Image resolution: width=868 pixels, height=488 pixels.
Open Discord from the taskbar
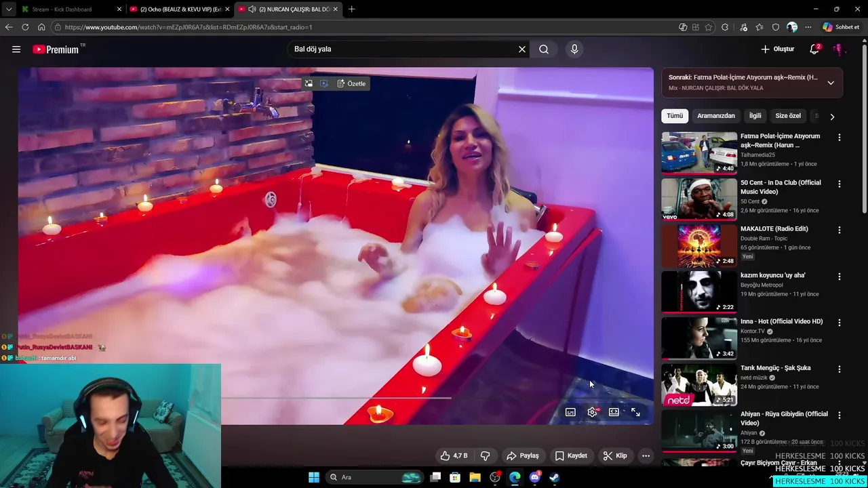click(535, 477)
